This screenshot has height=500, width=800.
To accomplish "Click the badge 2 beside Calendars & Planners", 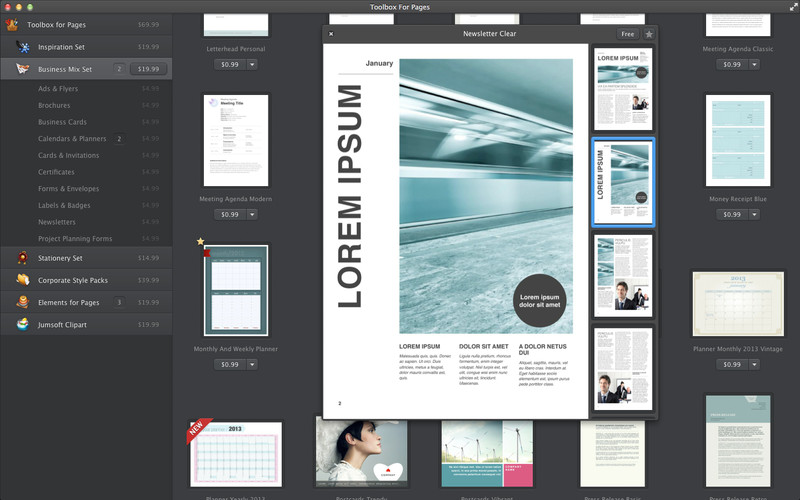I will click(119, 139).
